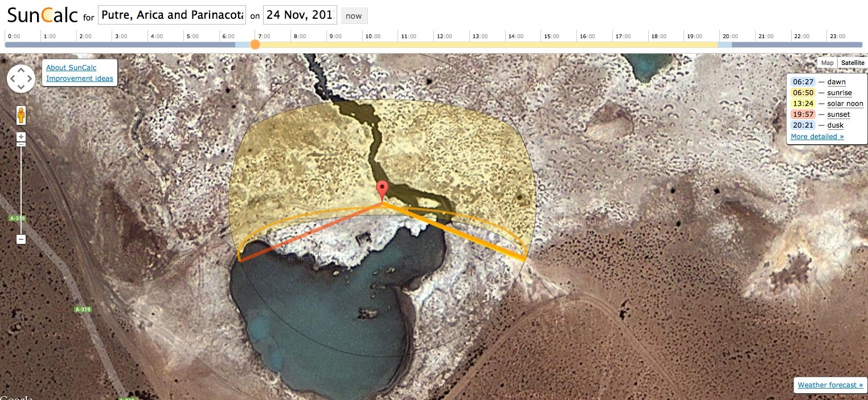The image size is (868, 400).
Task: Zoom out with the minus button
Action: [21, 239]
